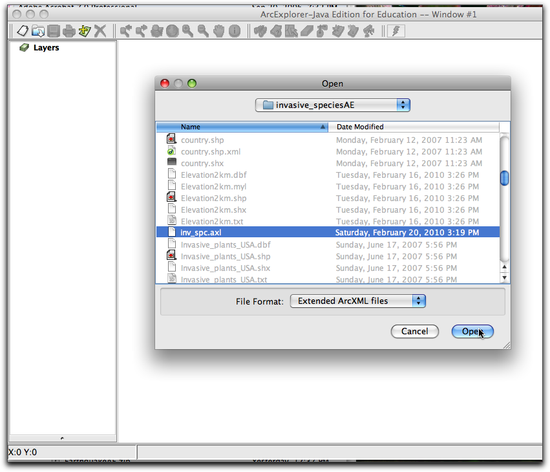Open the invasive_speciesAE folder popup menu
The height and width of the screenshot is (472, 550).
pyautogui.click(x=333, y=105)
